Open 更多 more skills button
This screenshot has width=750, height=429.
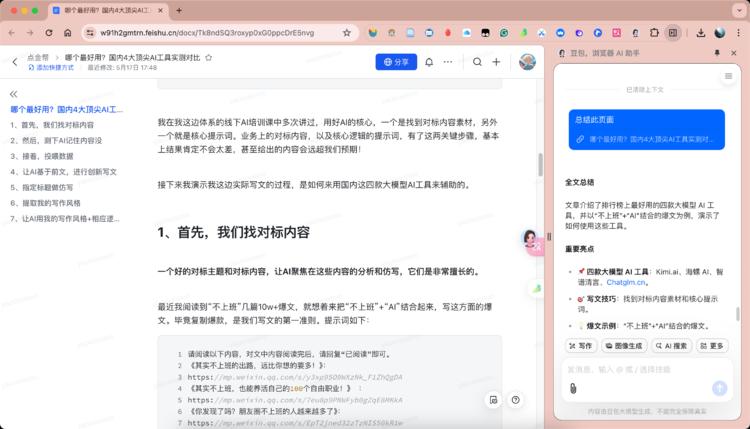point(712,345)
